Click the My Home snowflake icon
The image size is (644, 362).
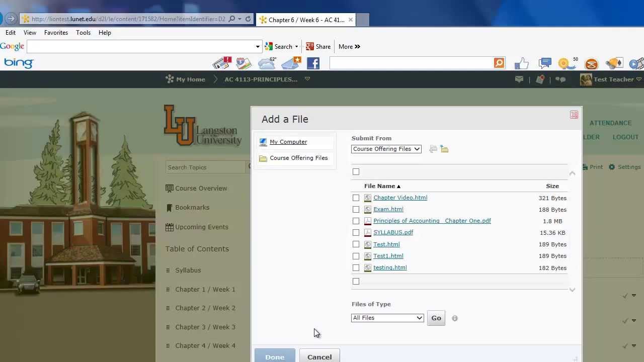point(170,79)
